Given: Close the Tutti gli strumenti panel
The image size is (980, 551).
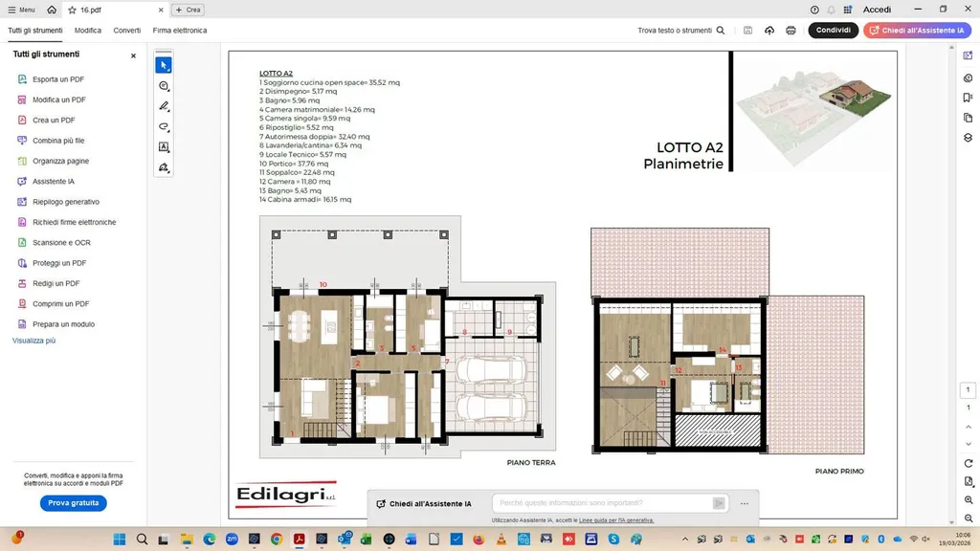Looking at the screenshot, I should pos(133,55).
